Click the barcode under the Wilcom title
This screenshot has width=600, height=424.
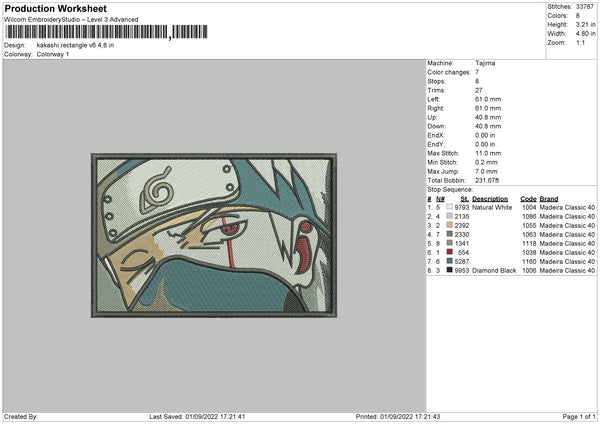pyautogui.click(x=106, y=32)
